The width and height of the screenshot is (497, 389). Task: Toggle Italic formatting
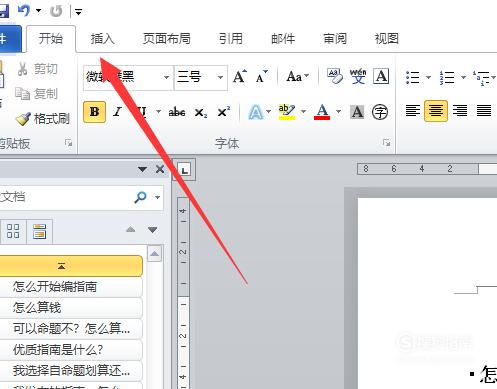click(117, 112)
